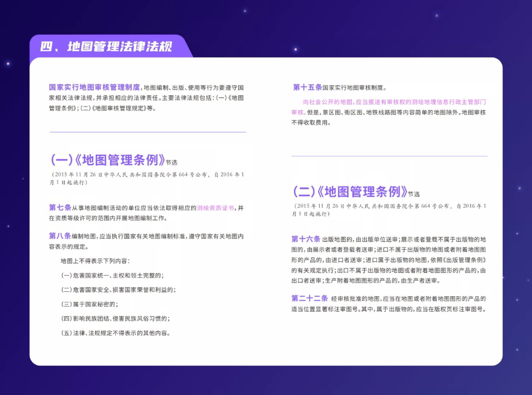
Task: Click the (二)《地图管理条例》 heading
Action: 350,193
